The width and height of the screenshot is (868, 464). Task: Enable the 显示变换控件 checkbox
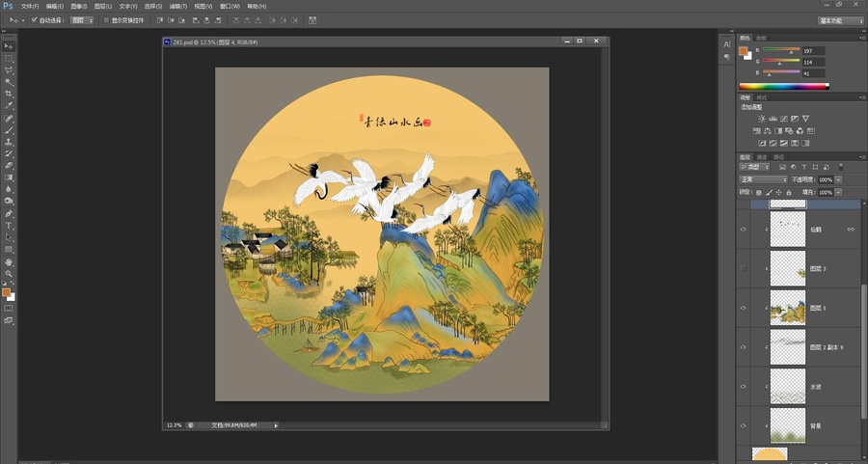point(106,20)
